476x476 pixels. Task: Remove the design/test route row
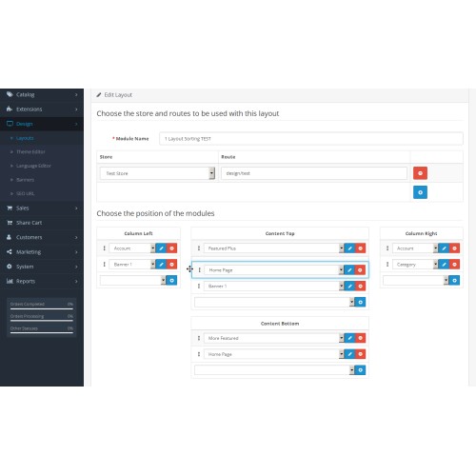tap(420, 173)
